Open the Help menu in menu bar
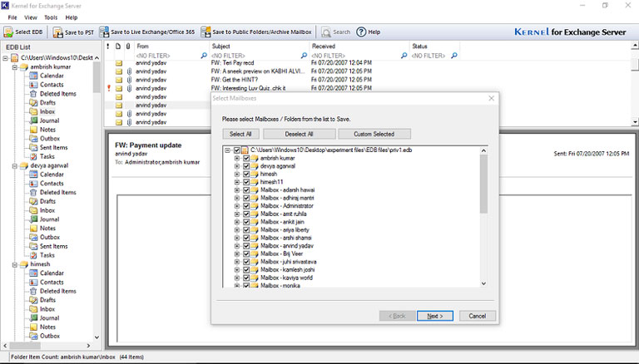Screen dimensions: 639x364 tap(72, 17)
